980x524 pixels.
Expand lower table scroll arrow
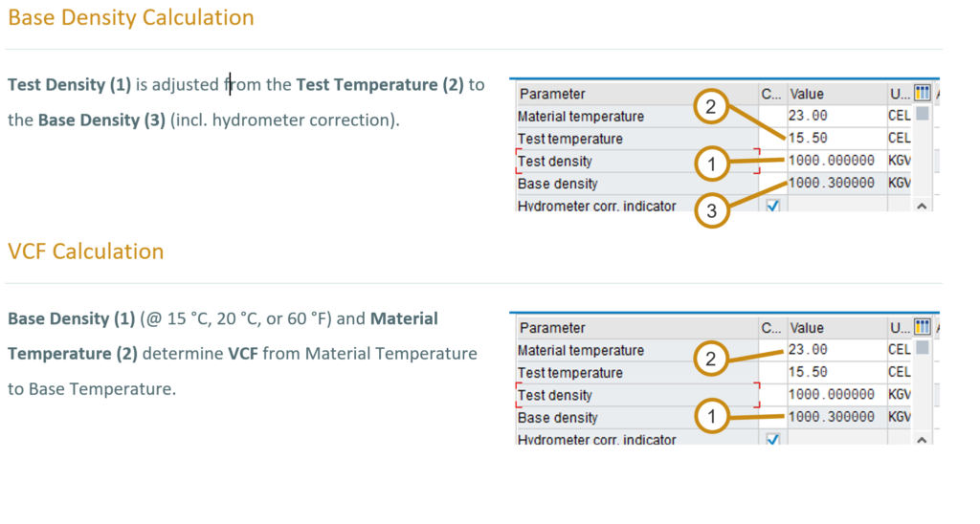click(x=922, y=440)
